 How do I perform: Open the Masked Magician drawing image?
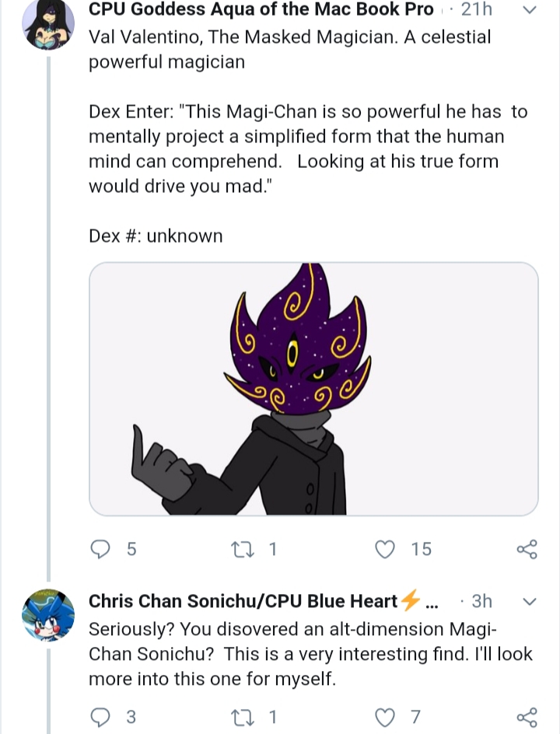pos(313,389)
